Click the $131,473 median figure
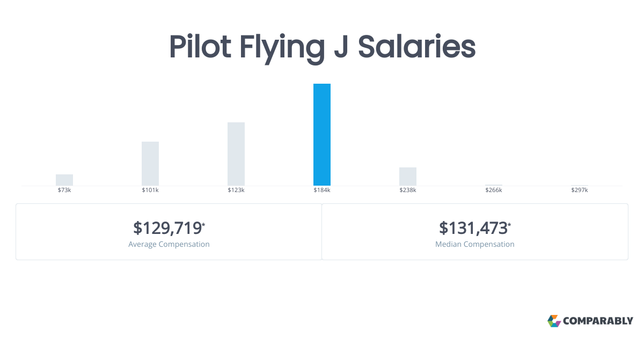The width and height of the screenshot is (644, 338). tap(473, 228)
